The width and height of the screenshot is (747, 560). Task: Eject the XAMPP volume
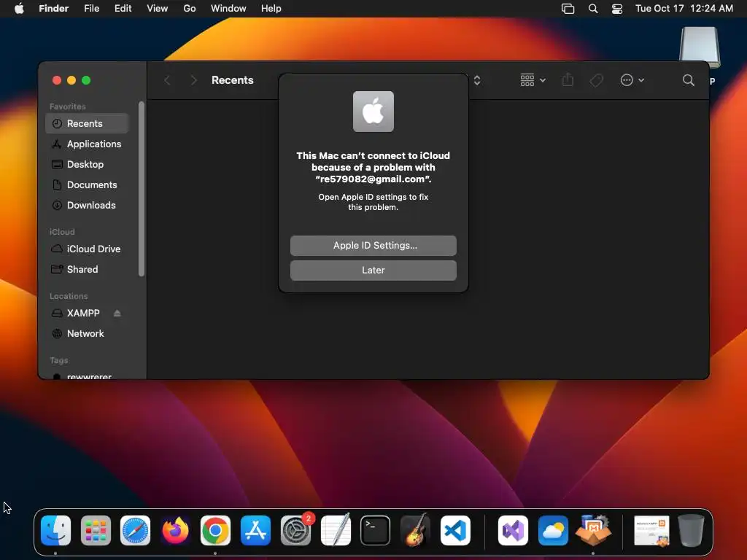click(x=117, y=313)
